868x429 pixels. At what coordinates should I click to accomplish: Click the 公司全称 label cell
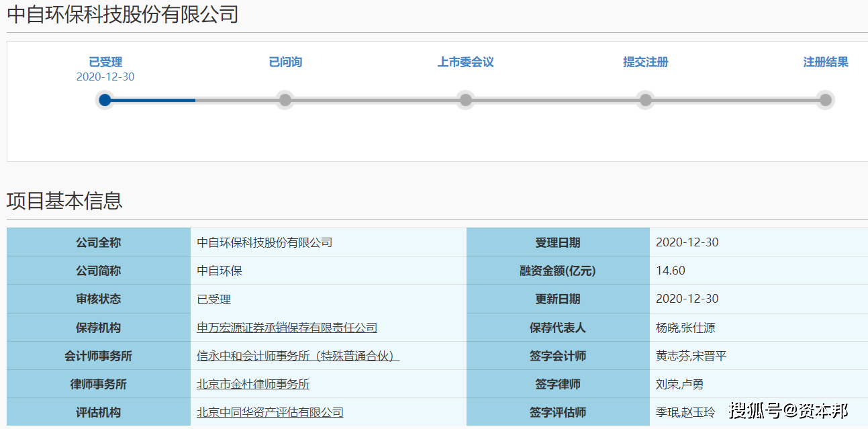(x=99, y=242)
